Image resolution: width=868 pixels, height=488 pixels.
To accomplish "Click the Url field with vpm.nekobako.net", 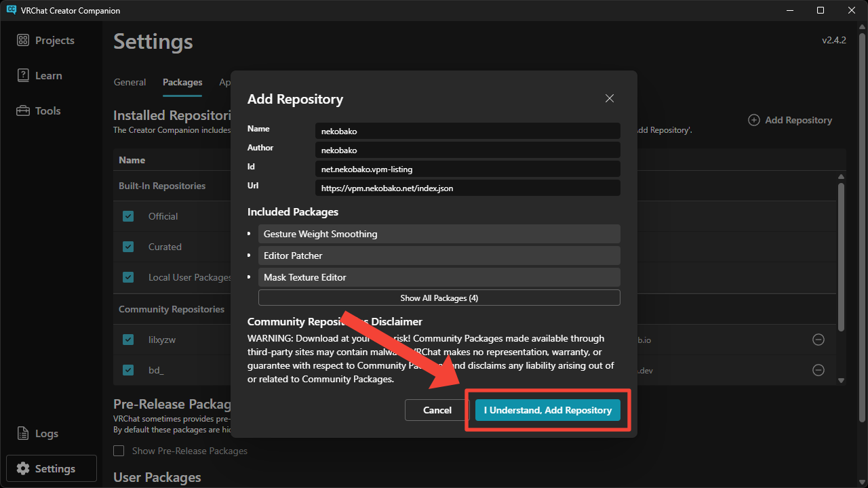I will [x=467, y=188].
